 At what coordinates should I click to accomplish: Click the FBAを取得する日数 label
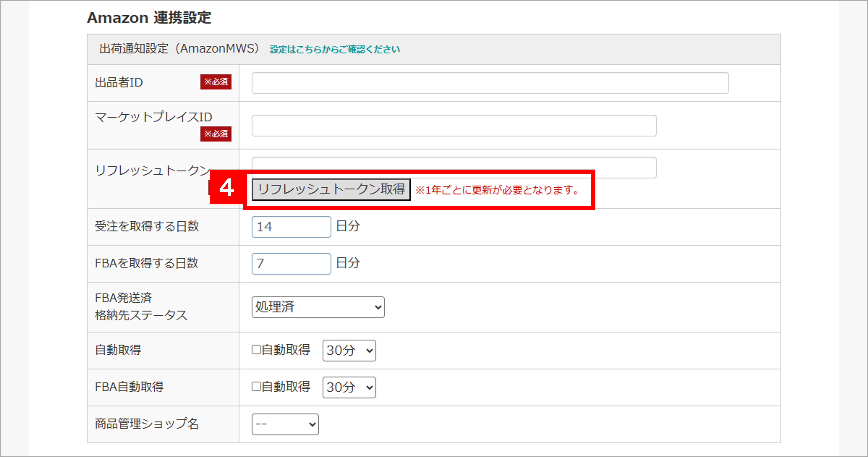147,263
